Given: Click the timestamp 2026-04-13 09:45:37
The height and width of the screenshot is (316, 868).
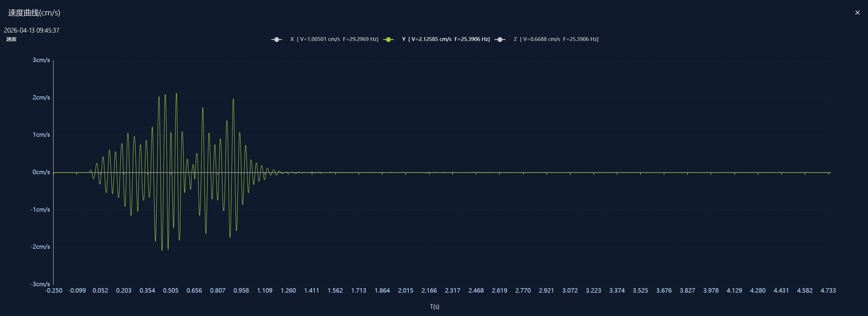Looking at the screenshot, I should (32, 30).
